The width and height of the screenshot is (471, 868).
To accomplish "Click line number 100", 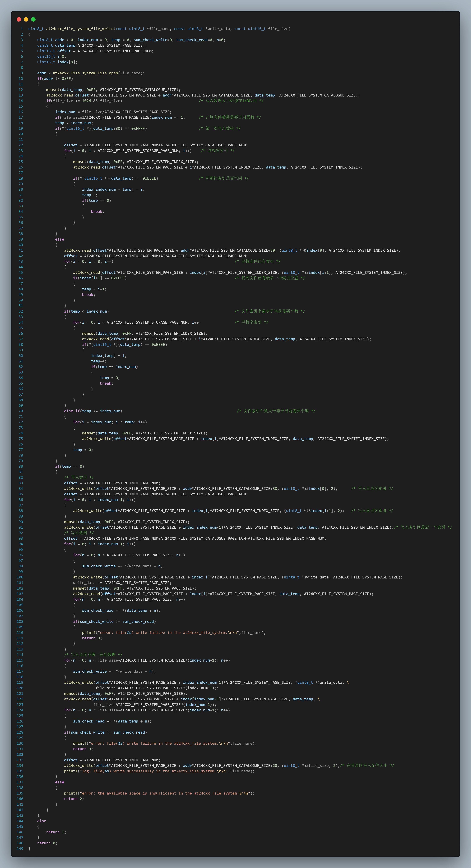I will pyautogui.click(x=20, y=577).
